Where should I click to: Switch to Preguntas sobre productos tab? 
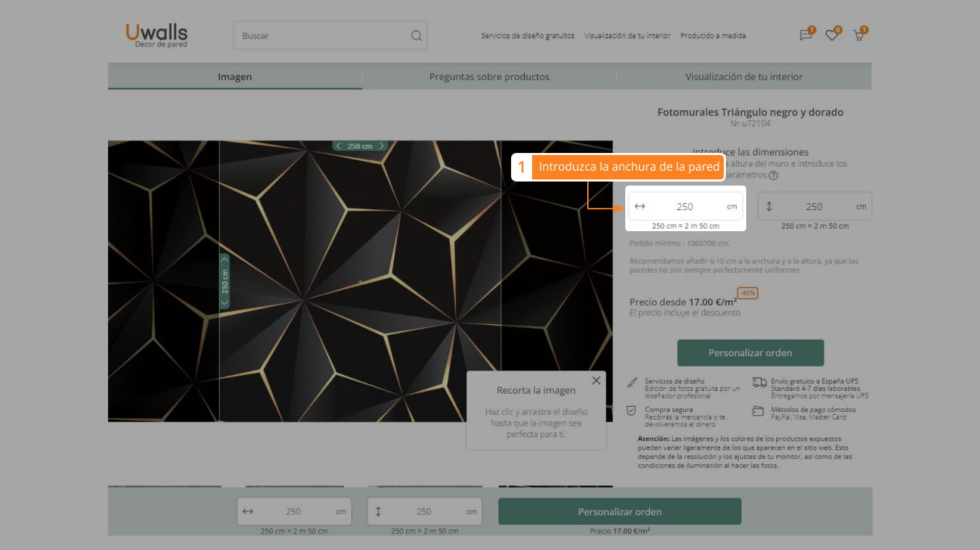pos(489,77)
